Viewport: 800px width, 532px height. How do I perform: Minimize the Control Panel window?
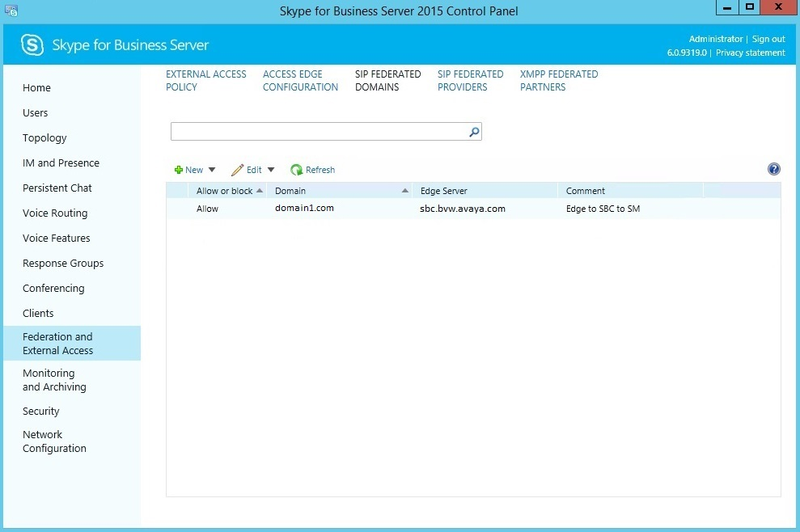pyautogui.click(x=727, y=7)
